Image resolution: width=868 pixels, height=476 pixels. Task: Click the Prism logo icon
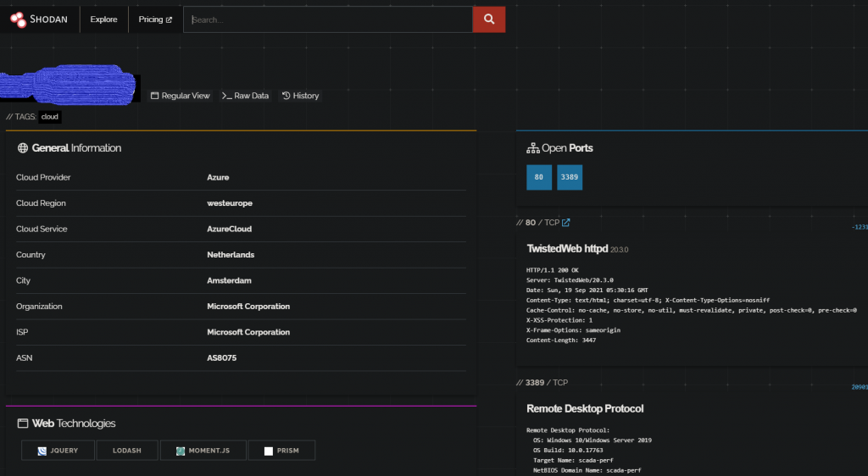[x=269, y=451]
